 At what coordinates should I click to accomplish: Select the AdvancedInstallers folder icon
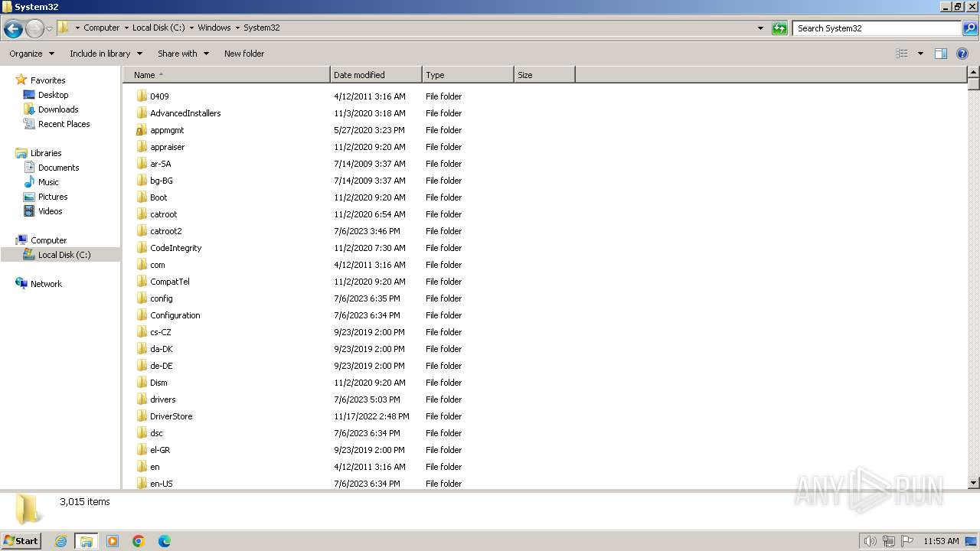point(142,113)
